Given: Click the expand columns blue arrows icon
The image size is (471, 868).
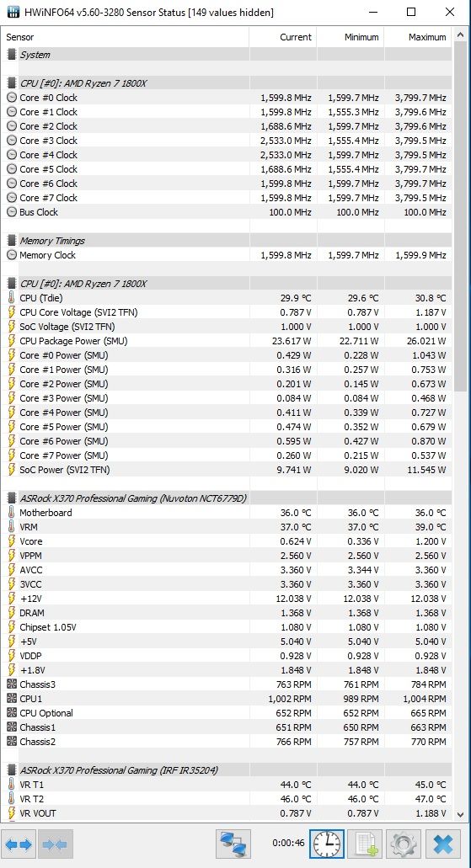Looking at the screenshot, I should point(19,844).
